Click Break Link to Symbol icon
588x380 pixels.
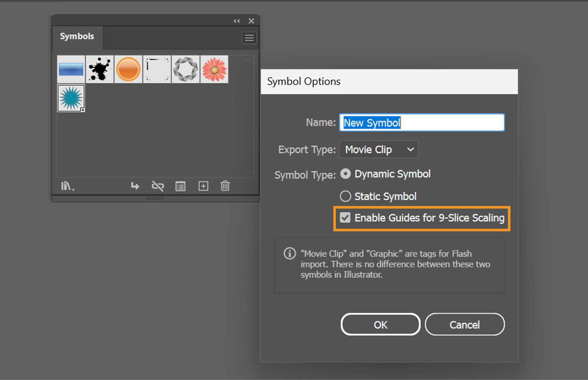pyautogui.click(x=158, y=186)
